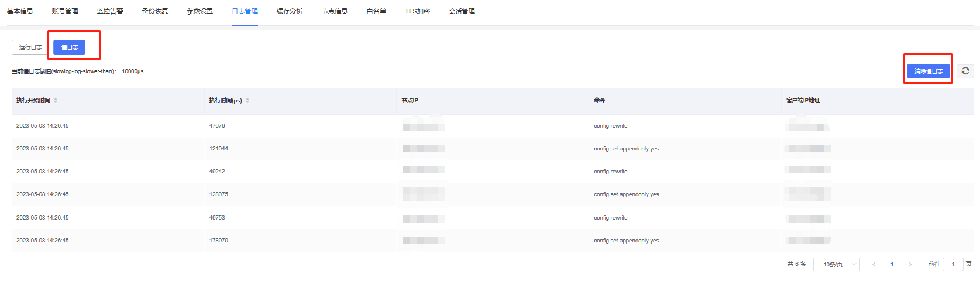The height and width of the screenshot is (284, 980).
Task: Open the 监控告警 tab
Action: click(x=110, y=11)
